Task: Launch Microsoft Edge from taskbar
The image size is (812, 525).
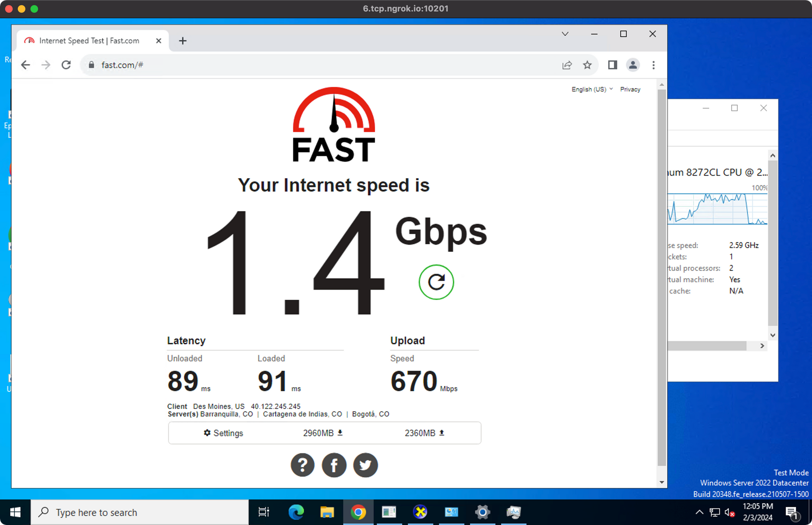Action: (x=296, y=512)
